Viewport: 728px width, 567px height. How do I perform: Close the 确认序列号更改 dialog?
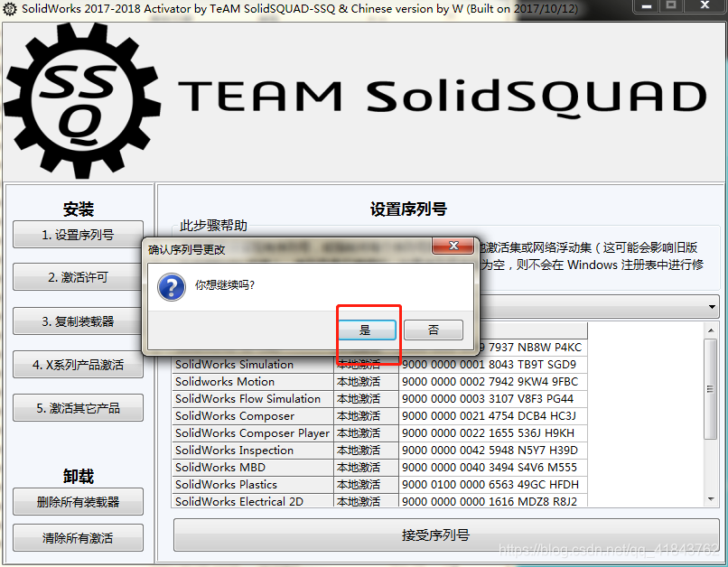(453, 246)
